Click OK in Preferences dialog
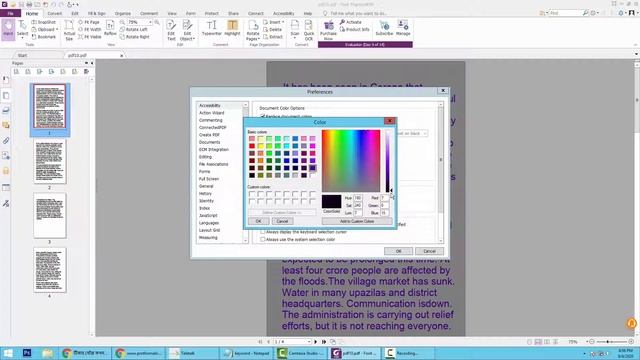 (x=398, y=251)
